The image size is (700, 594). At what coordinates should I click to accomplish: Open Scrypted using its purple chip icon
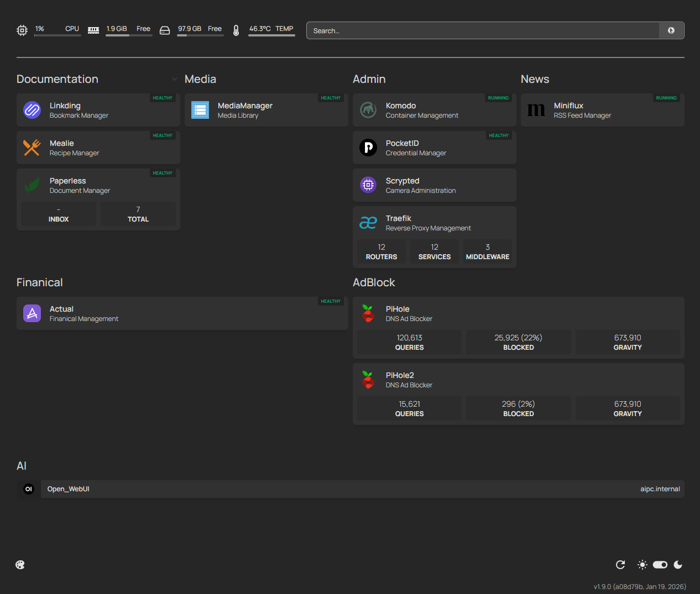point(368,185)
